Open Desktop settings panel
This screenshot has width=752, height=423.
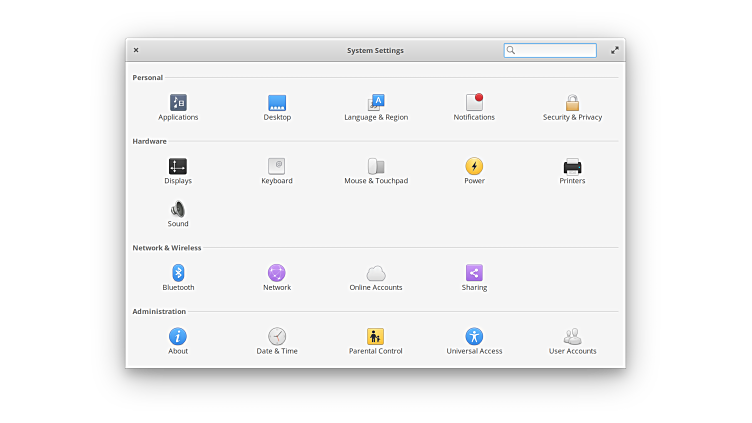click(277, 103)
